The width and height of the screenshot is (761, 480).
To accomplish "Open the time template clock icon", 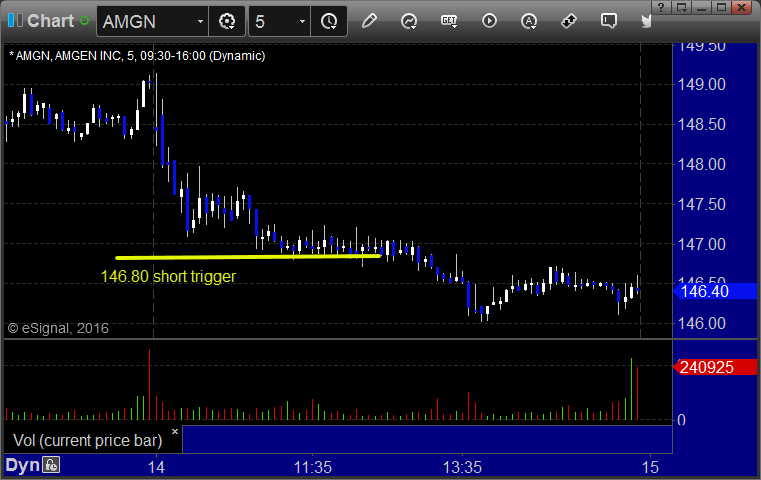I will tap(329, 21).
